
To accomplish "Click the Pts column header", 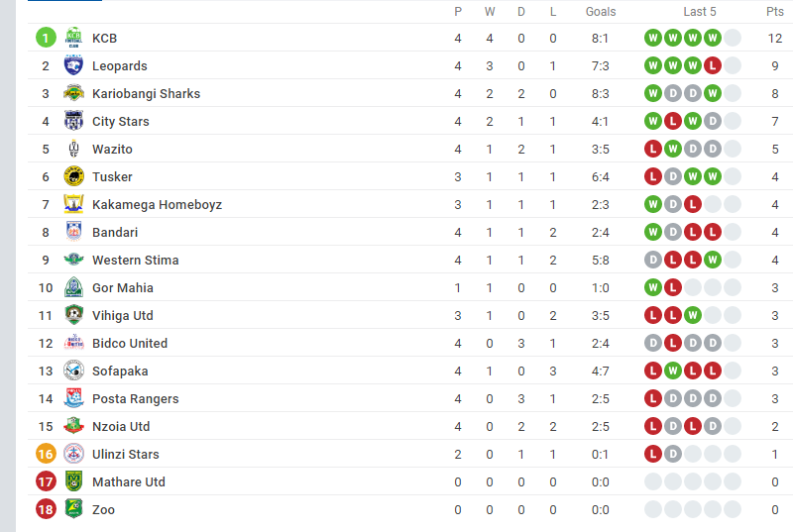I will coord(775,12).
